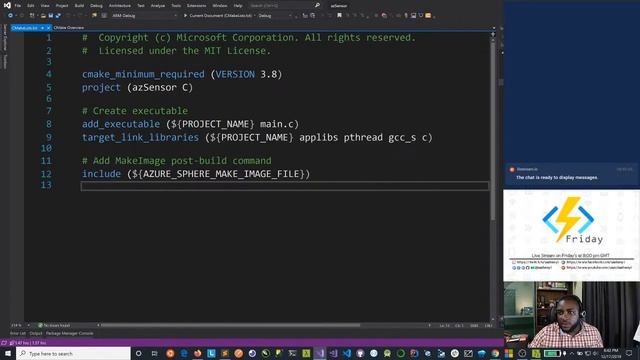Click the Windows Start button
640x360 pixels.
(x=8, y=353)
